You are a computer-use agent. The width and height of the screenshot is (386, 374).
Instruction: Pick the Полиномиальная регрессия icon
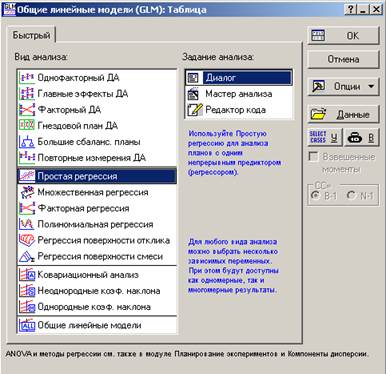(x=27, y=224)
